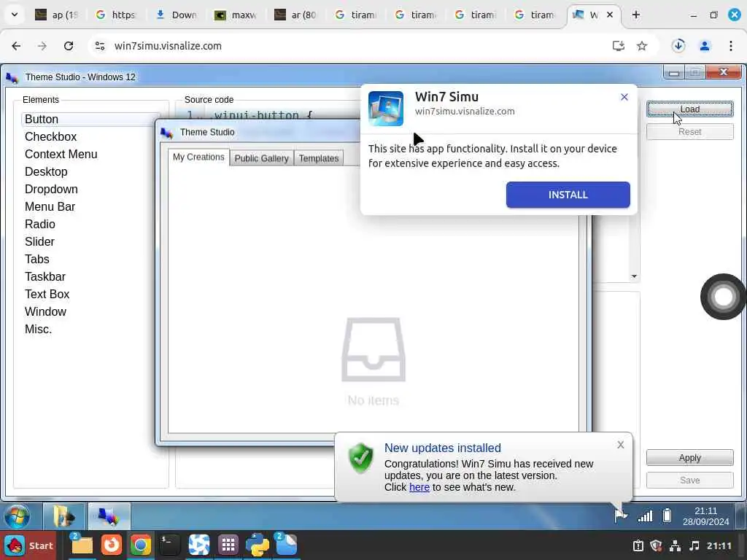This screenshot has height=560, width=747.
Task: Reload the page in the browser
Action: [69, 46]
